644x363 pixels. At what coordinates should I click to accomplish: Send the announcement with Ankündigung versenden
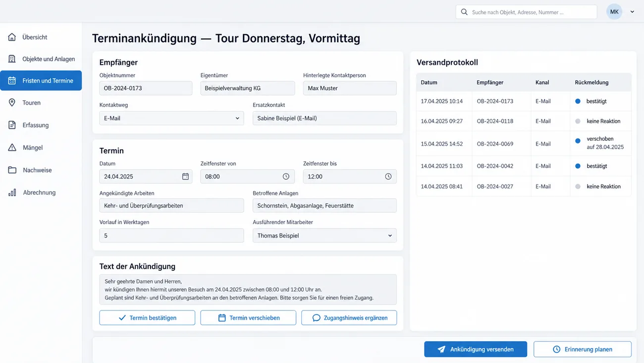click(x=476, y=349)
